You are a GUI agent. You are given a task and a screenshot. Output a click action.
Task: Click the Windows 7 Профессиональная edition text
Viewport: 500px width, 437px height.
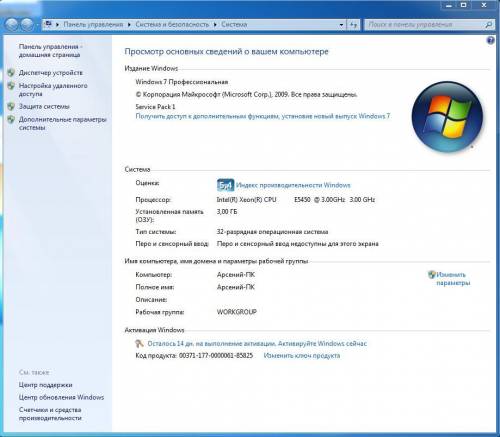(x=182, y=82)
